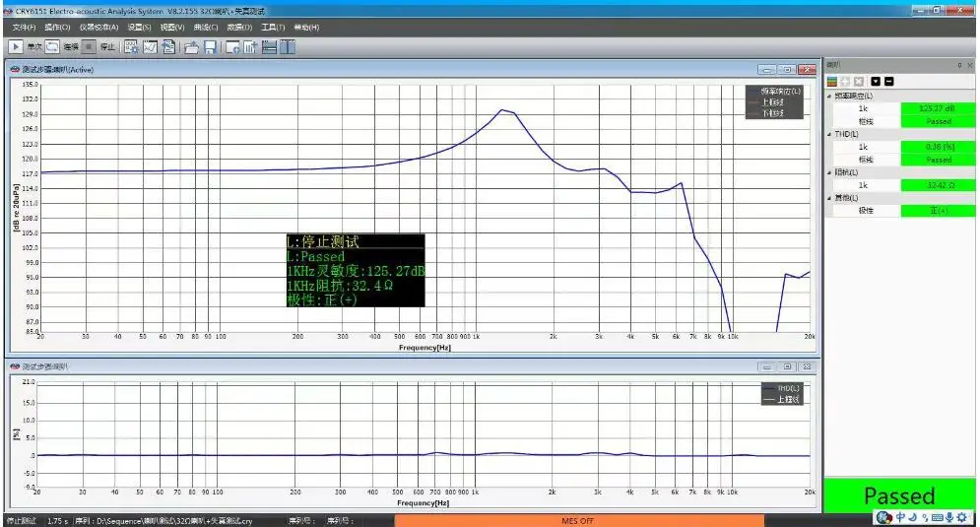Viewport: 980px width, 527px height.
Task: Click the single-run play icon in toolbar
Action: pyautogui.click(x=17, y=46)
